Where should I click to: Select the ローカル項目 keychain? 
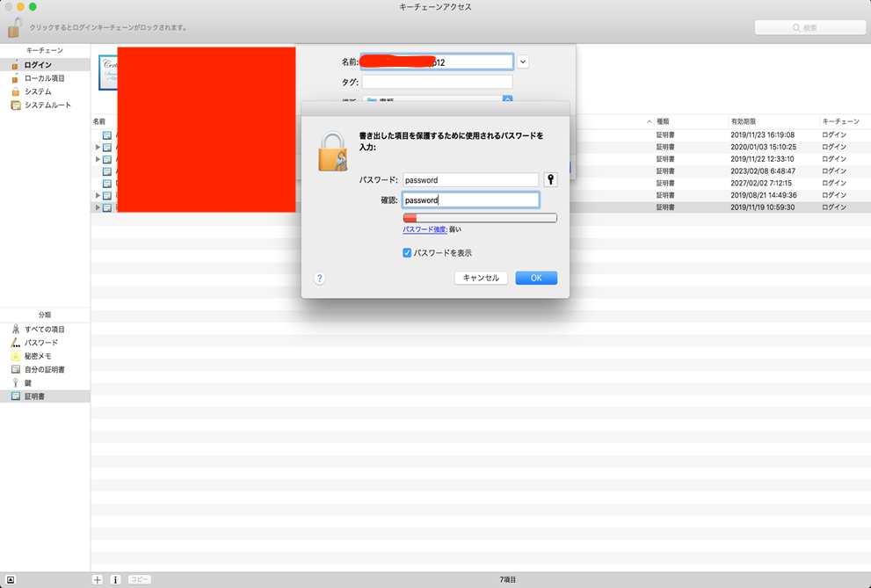(45, 78)
